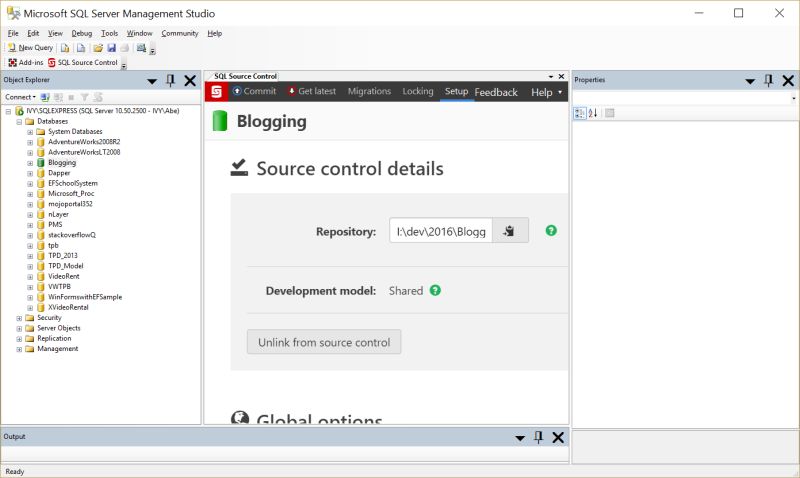The width and height of the screenshot is (800, 478).
Task: Collapse the IVY\SQLEXPRESS server node
Action: (x=8, y=111)
